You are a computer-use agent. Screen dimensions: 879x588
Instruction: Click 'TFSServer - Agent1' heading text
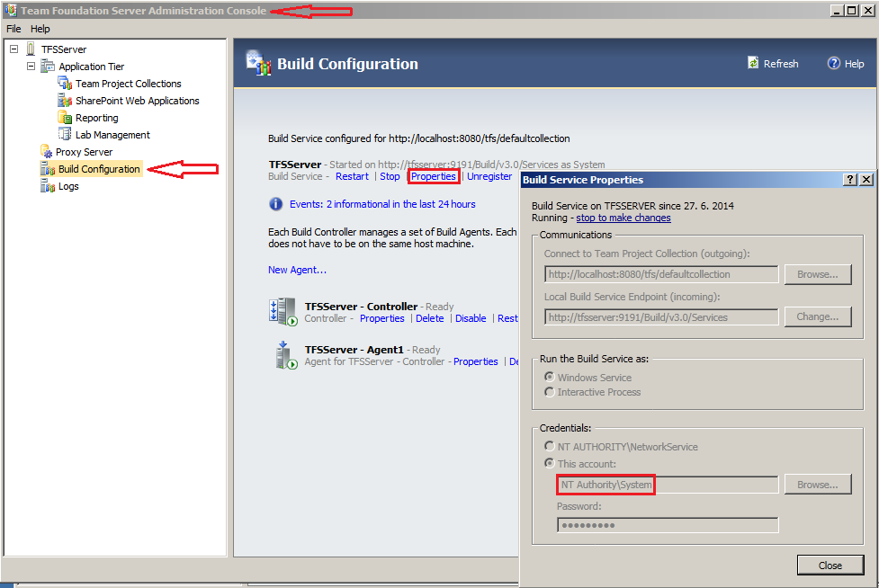point(354,350)
